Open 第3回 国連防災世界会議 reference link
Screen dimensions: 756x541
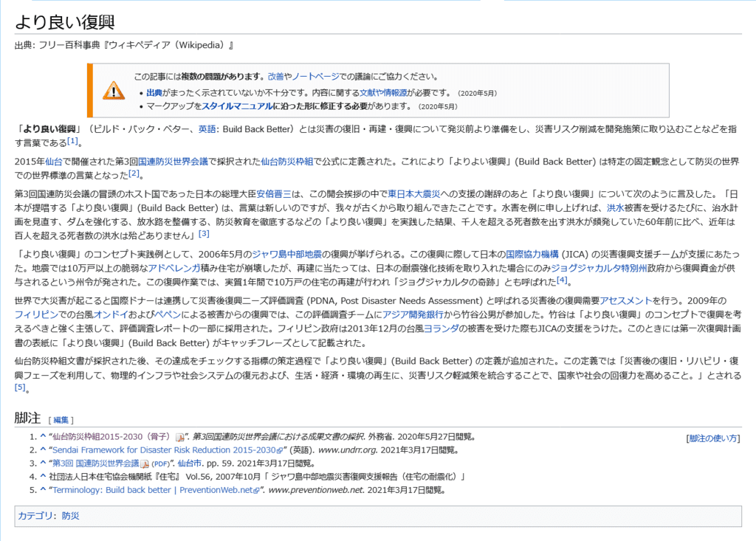click(95, 464)
